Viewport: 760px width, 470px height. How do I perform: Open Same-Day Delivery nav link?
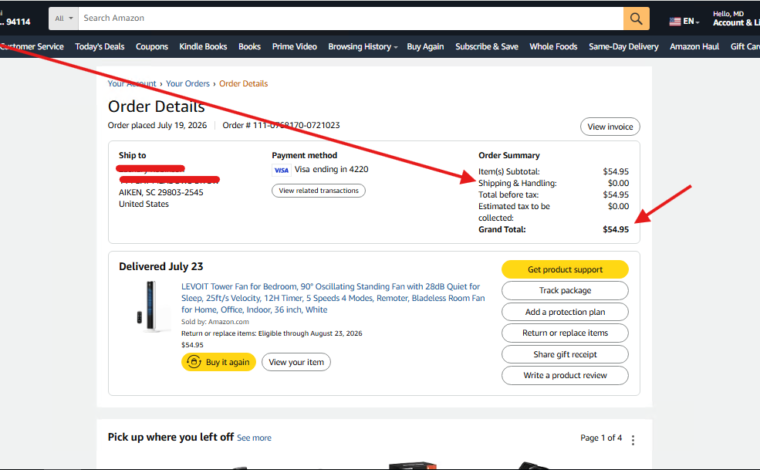(x=623, y=47)
